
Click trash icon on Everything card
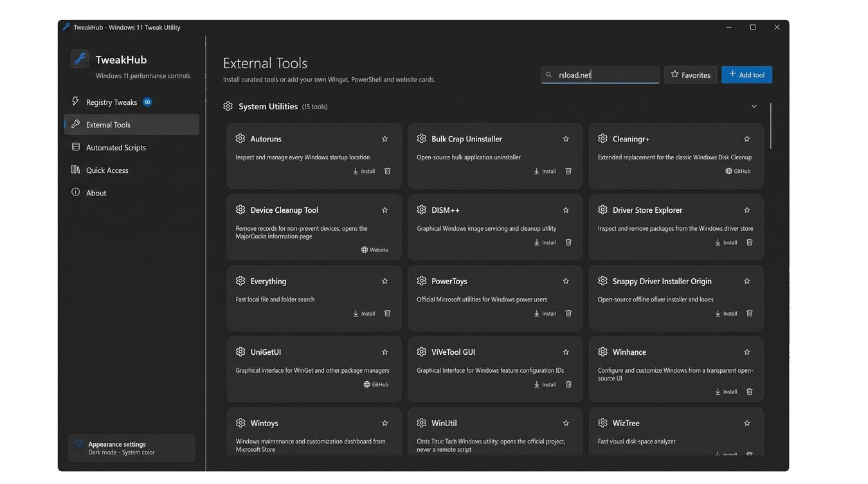tap(388, 313)
